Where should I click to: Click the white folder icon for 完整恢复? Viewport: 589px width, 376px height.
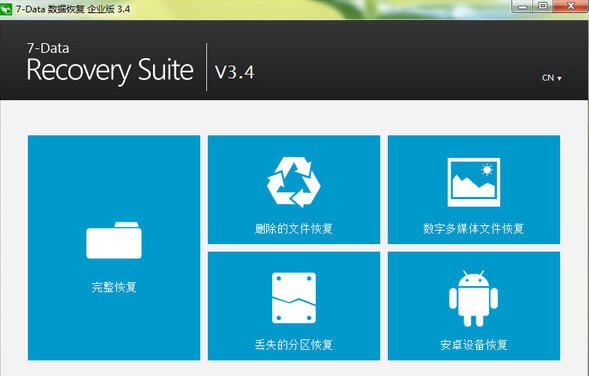click(x=114, y=240)
